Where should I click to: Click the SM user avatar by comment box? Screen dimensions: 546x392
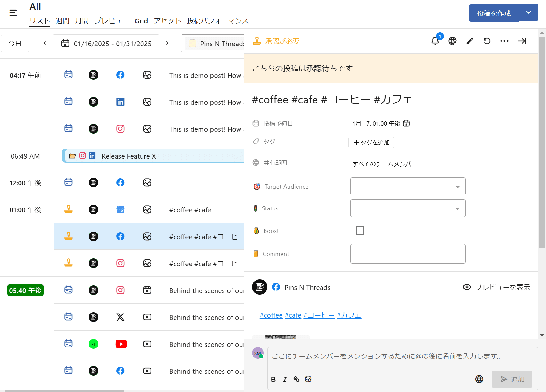click(x=258, y=353)
